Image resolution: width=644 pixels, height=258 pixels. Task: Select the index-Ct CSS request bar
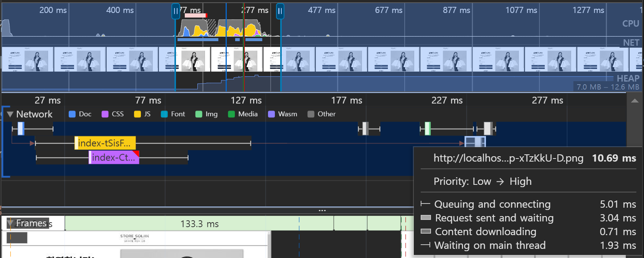[114, 157]
